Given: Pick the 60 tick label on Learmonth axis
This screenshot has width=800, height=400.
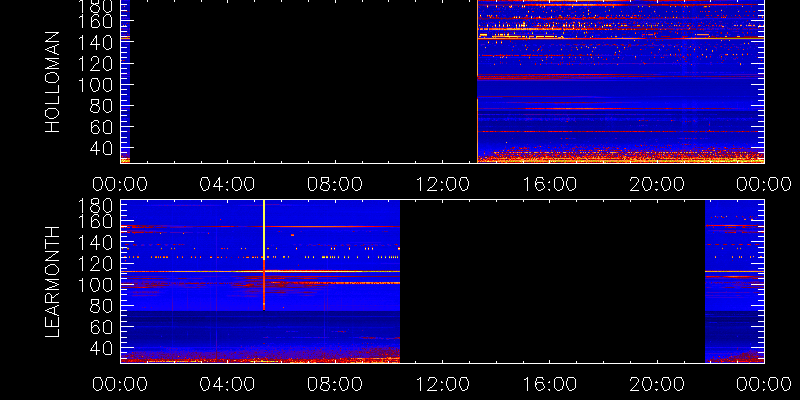Looking at the screenshot, I should point(102,327).
